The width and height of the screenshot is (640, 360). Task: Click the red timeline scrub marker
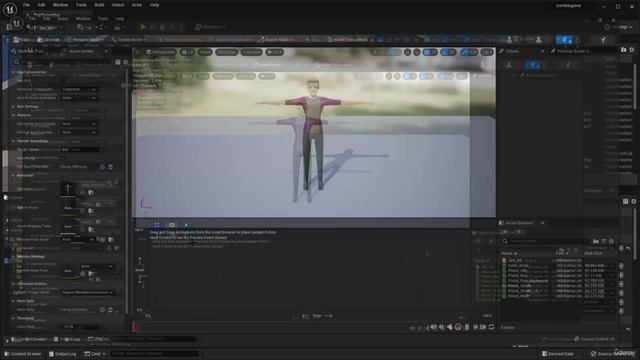pos(136,327)
